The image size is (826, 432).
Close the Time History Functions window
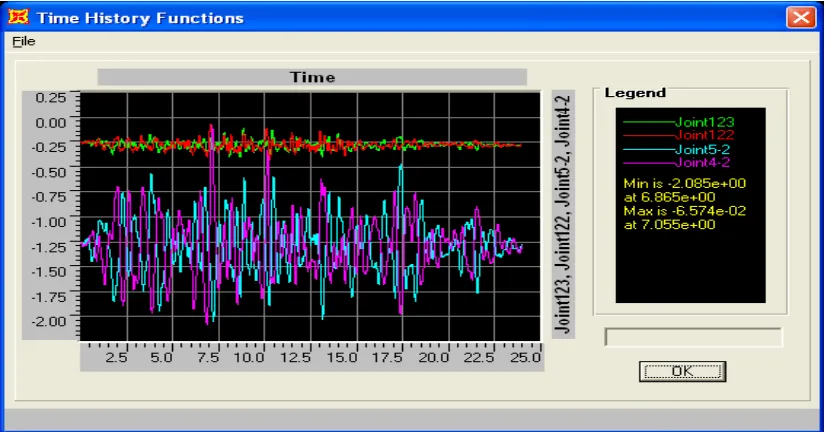click(801, 17)
